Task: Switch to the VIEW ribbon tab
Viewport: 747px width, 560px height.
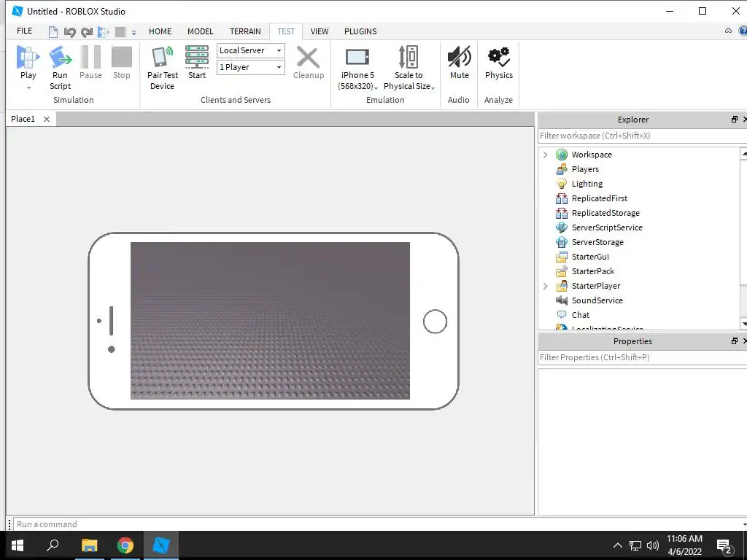Action: point(320,31)
